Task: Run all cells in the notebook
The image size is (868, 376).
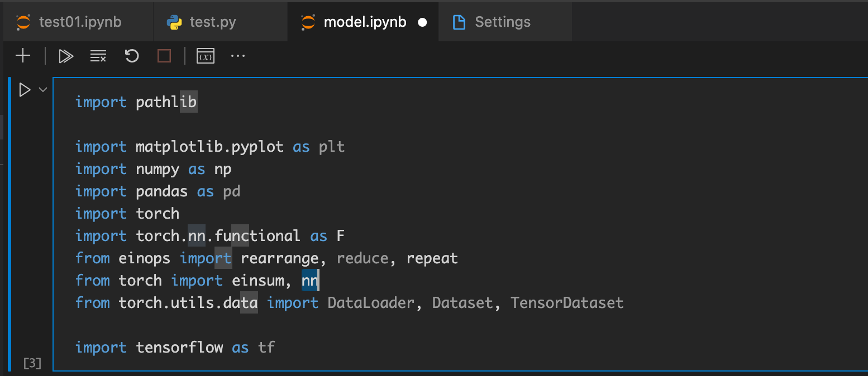Action: (x=66, y=56)
